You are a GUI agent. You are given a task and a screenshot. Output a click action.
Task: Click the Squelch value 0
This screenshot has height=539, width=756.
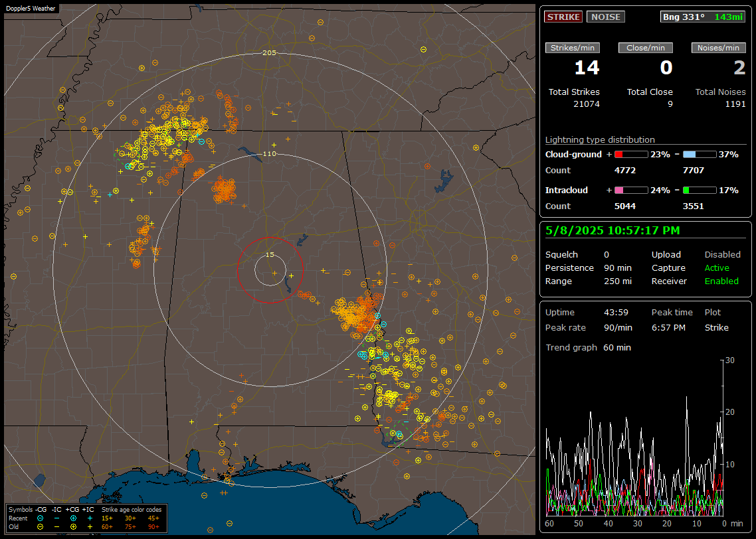[607, 255]
